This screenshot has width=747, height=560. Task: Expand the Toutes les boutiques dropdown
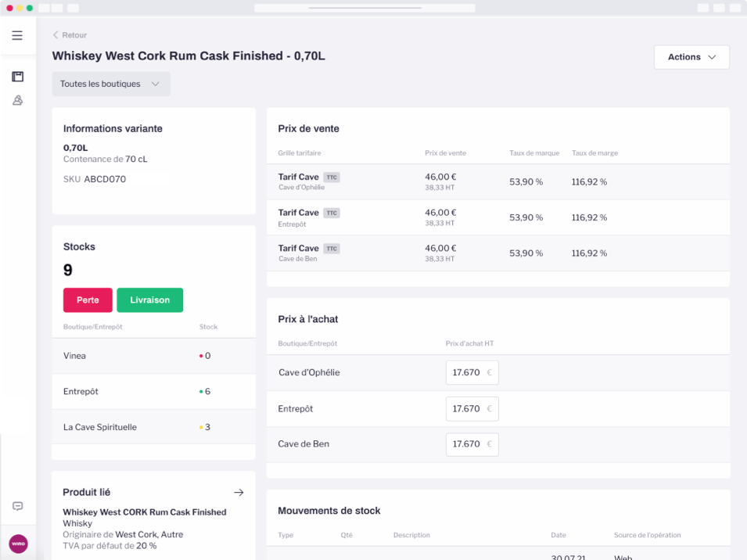(x=111, y=84)
